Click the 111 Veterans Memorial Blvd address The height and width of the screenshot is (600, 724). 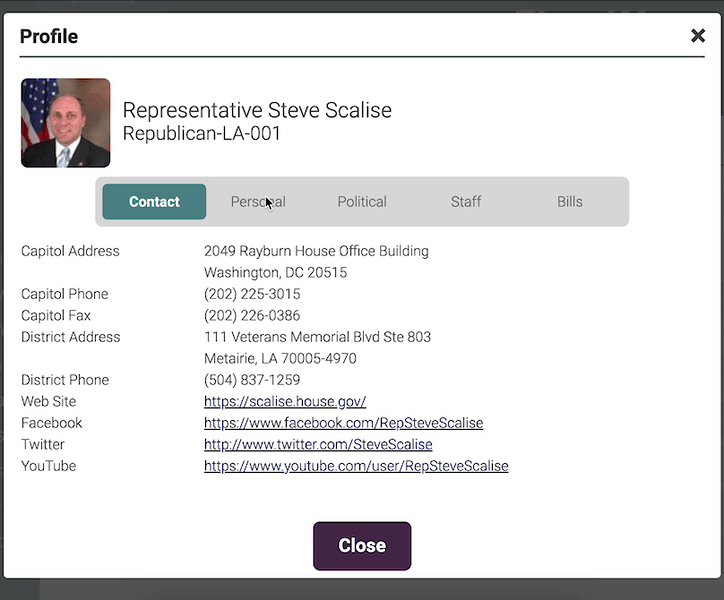tap(317, 337)
